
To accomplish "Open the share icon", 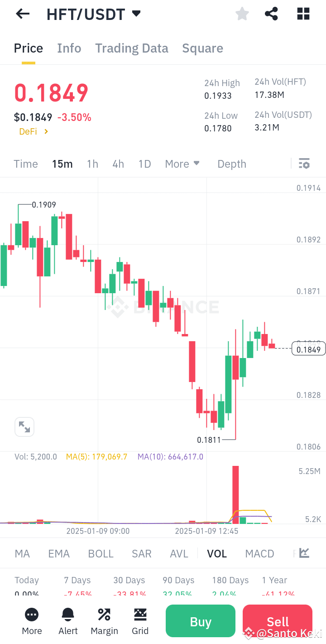I will coord(271,14).
